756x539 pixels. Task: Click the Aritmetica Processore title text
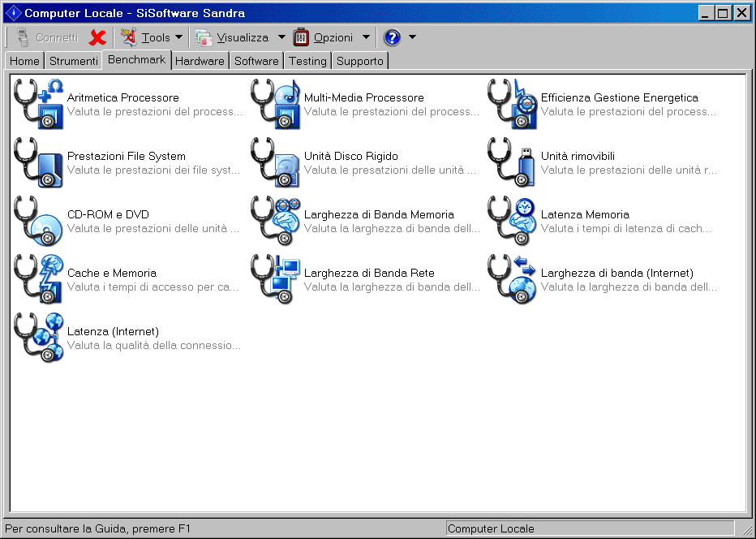[123, 97]
